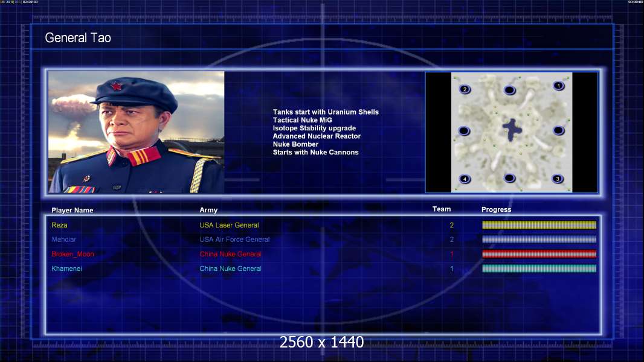Click 'Isotope Stability upgrade' text
Image resolution: width=644 pixels, height=362 pixels.
pyautogui.click(x=314, y=128)
